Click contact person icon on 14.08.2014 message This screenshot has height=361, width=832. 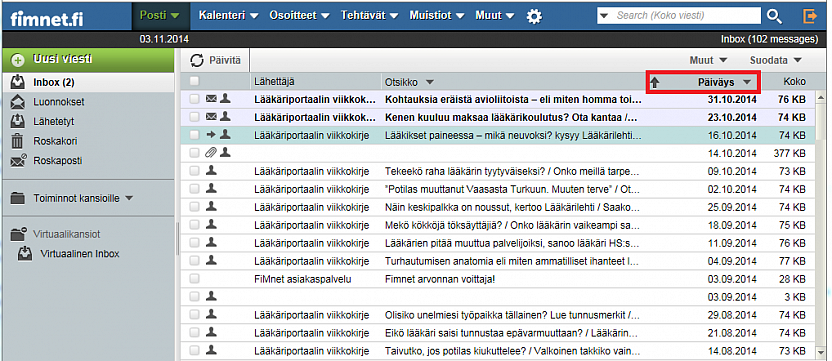[x=211, y=350]
